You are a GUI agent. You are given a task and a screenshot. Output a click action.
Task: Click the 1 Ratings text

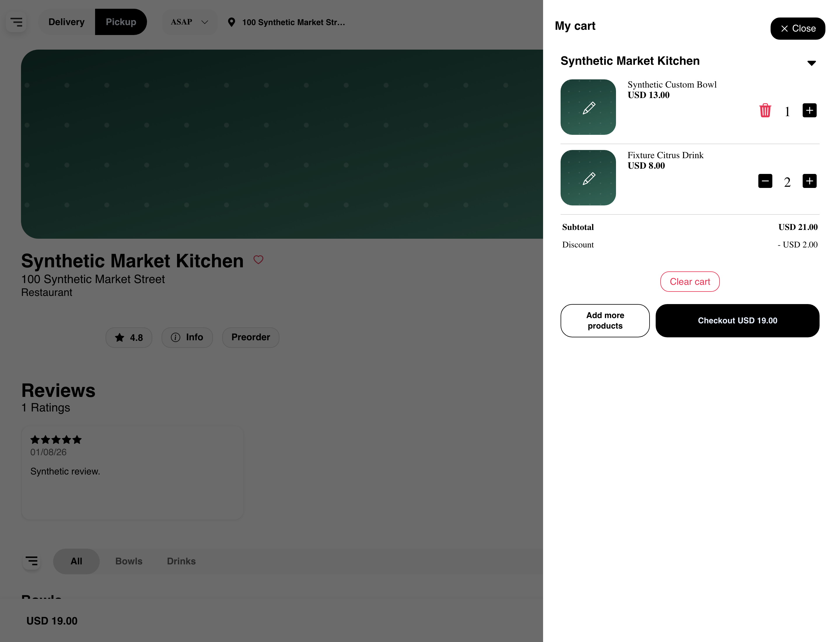coord(46,408)
